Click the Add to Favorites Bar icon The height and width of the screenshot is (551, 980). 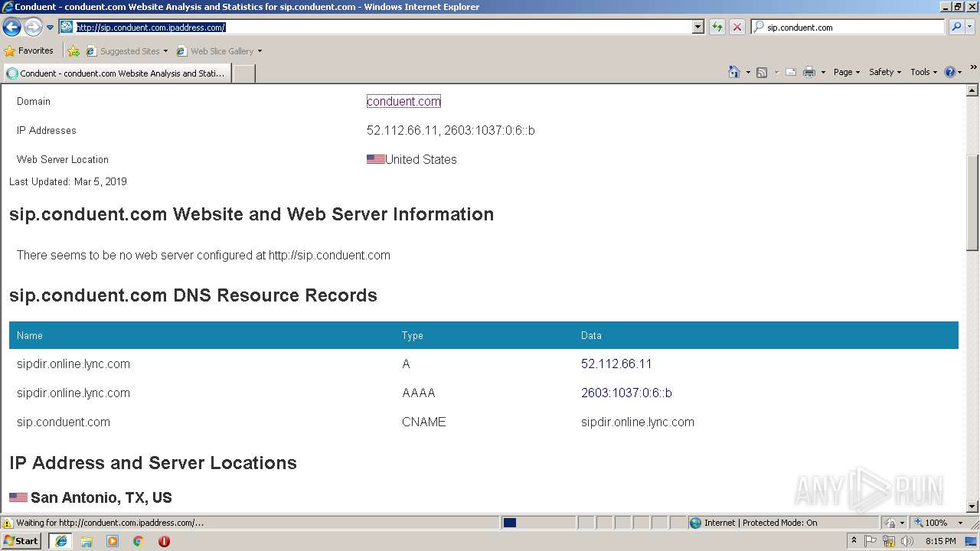(x=73, y=51)
